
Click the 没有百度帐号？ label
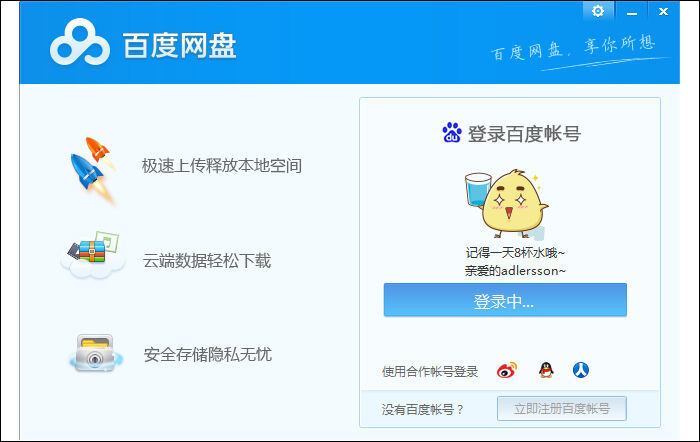point(422,409)
